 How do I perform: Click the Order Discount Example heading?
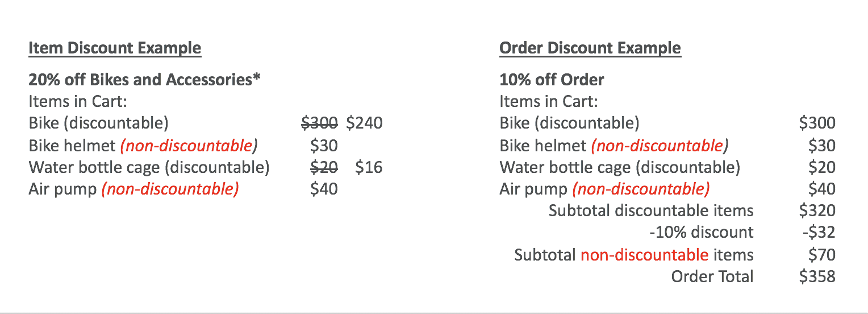[590, 48]
